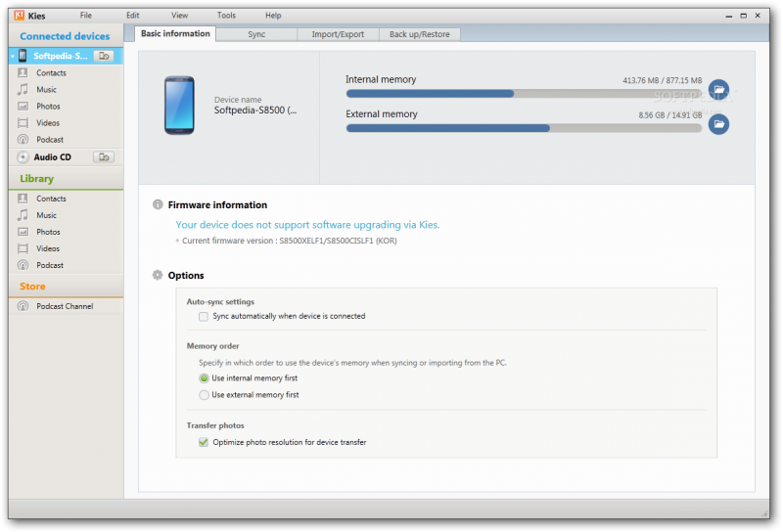Open the Help menu
The width and height of the screenshot is (783, 532).
[x=273, y=16]
